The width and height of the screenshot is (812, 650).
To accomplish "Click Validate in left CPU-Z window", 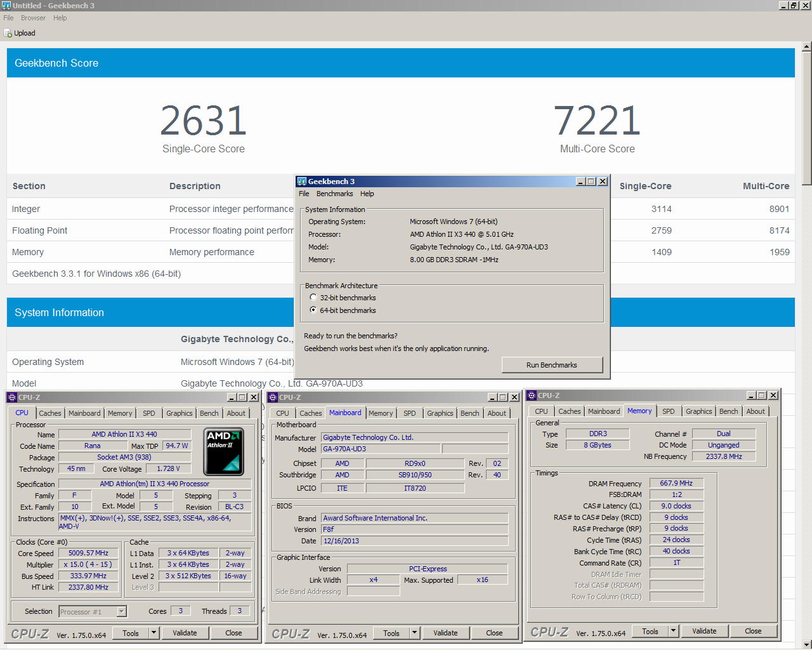I will tap(185, 633).
